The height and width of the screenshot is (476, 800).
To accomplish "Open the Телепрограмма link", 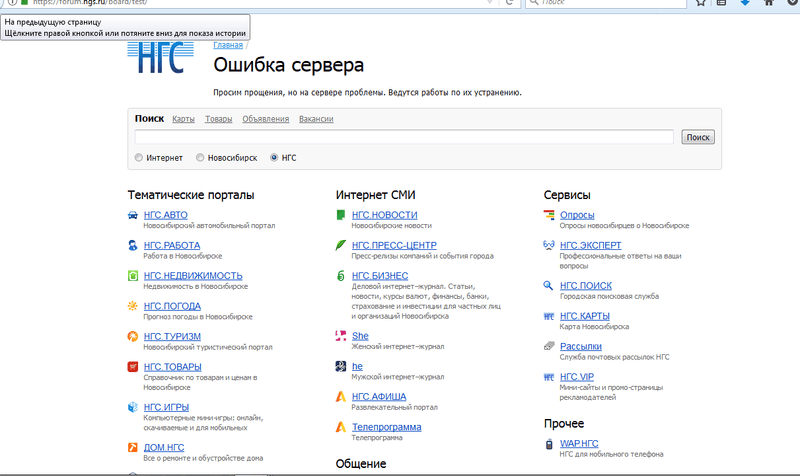I will coord(387,427).
